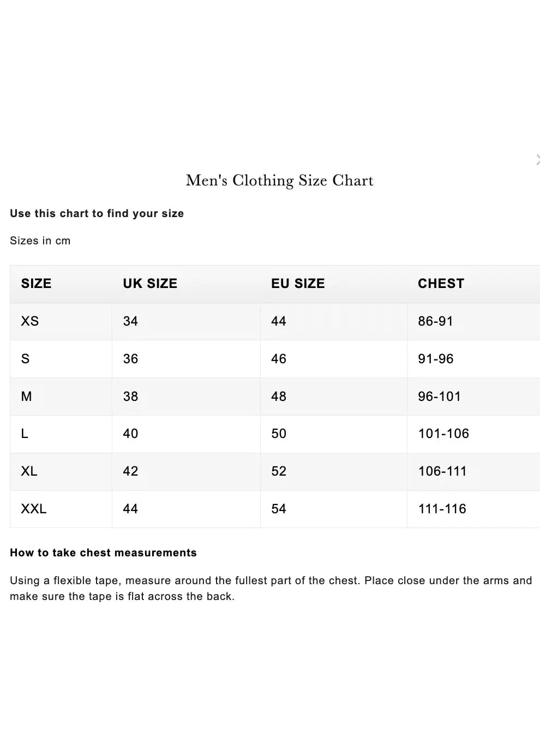Select chest range 101-106 cell
The height and width of the screenshot is (756, 540).
click(x=443, y=434)
